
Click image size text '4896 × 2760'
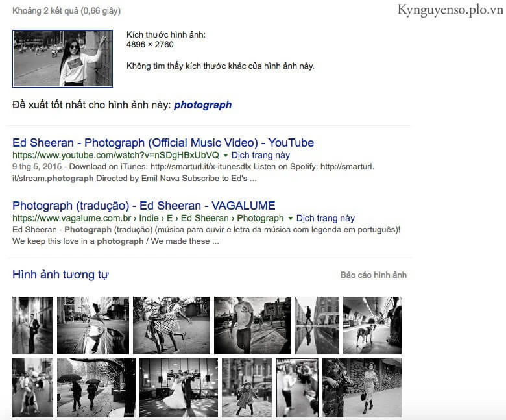click(x=150, y=45)
